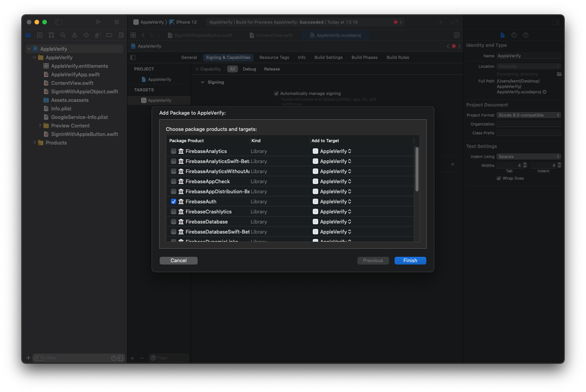Click the choose folder icon beside Containing directory
586x392 pixels.
pyautogui.click(x=559, y=74)
